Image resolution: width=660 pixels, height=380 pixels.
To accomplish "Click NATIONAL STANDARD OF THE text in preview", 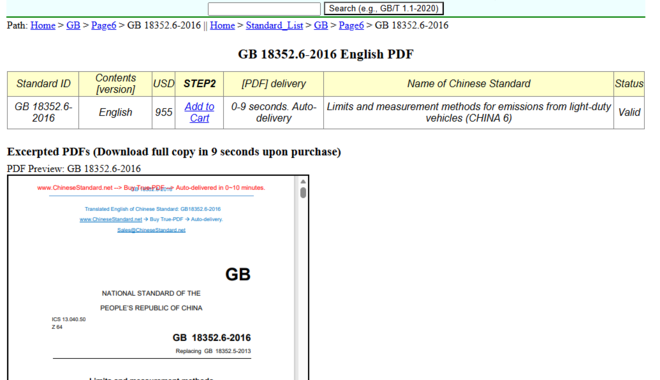I will pyautogui.click(x=151, y=293).
